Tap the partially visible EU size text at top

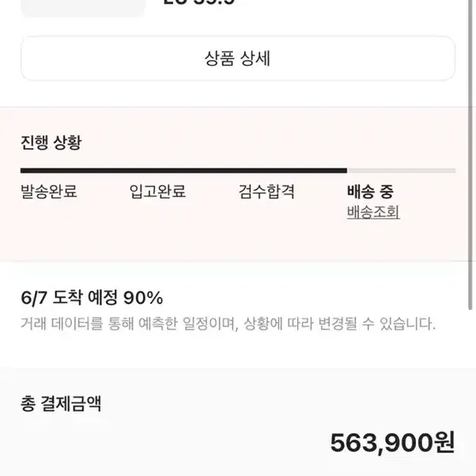[199, 3]
